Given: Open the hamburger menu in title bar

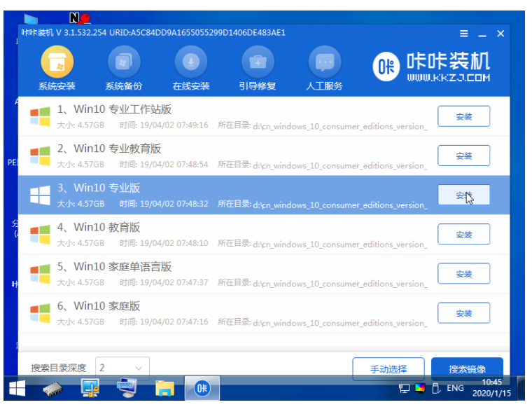Looking at the screenshot, I should (464, 34).
